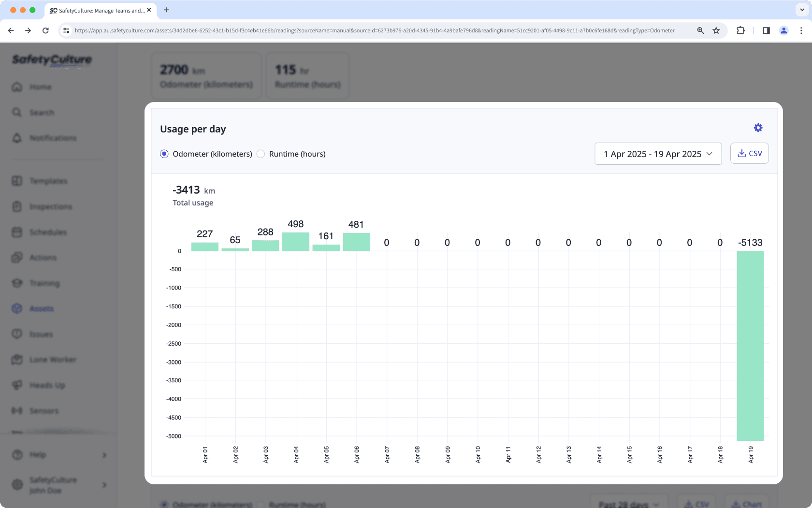This screenshot has height=508, width=812.
Task: Click the address bar URL field
Action: (x=375, y=30)
